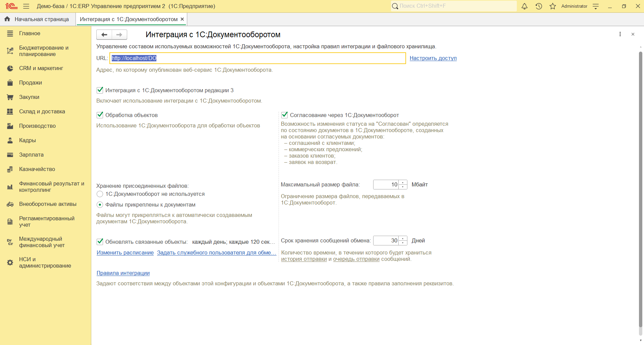This screenshot has width=644, height=345.
Task: Open Правила интеграции link
Action: click(x=123, y=273)
